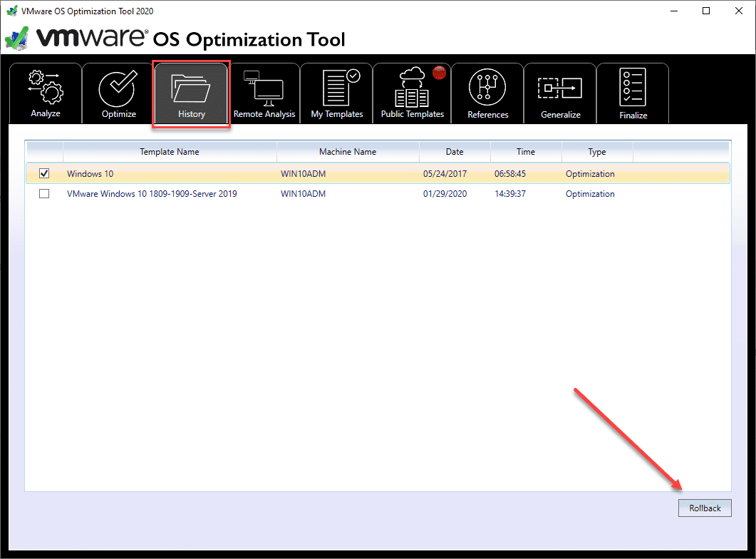
Task: Click WIN10ADM in the 01/29/2020 row
Action: coord(304,193)
